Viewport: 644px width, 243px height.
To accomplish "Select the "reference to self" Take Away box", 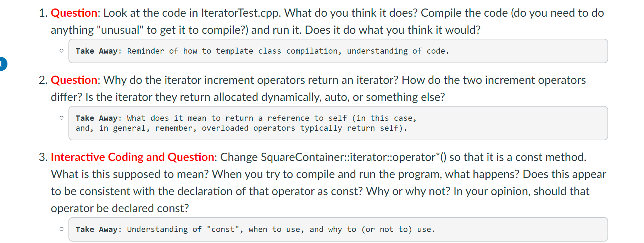I will 338,123.
